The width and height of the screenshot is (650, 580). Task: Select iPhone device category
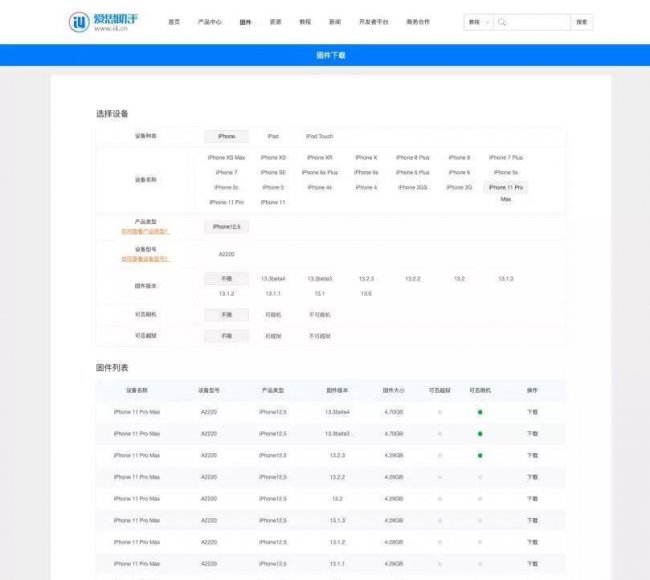pos(226,136)
